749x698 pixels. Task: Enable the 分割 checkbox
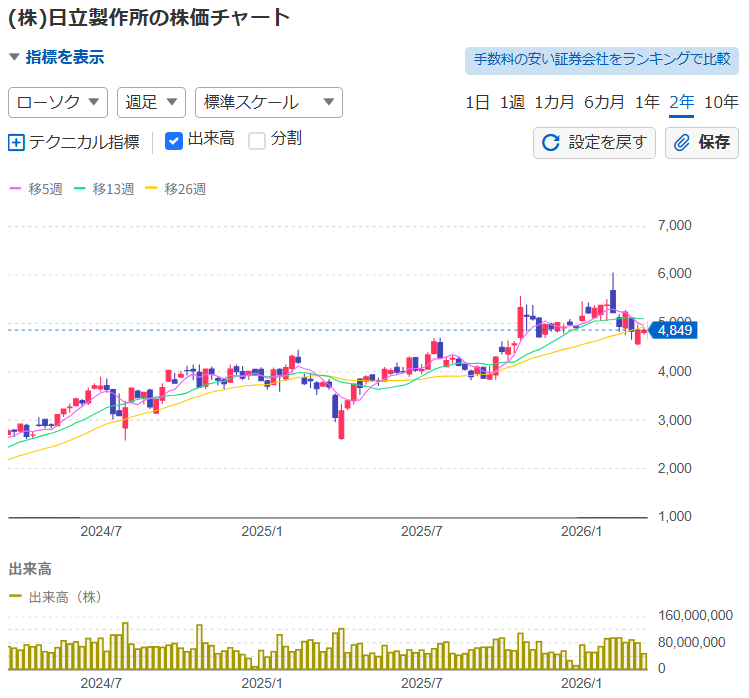[x=257, y=141]
